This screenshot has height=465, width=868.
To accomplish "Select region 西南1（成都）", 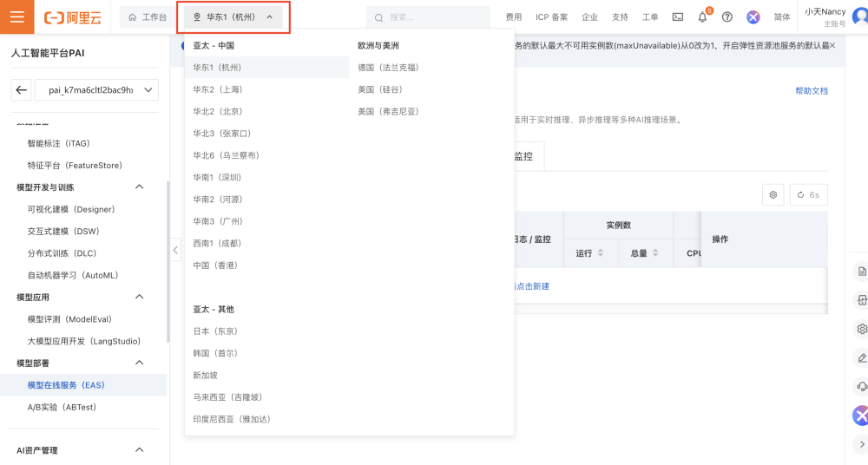I will coord(217,243).
